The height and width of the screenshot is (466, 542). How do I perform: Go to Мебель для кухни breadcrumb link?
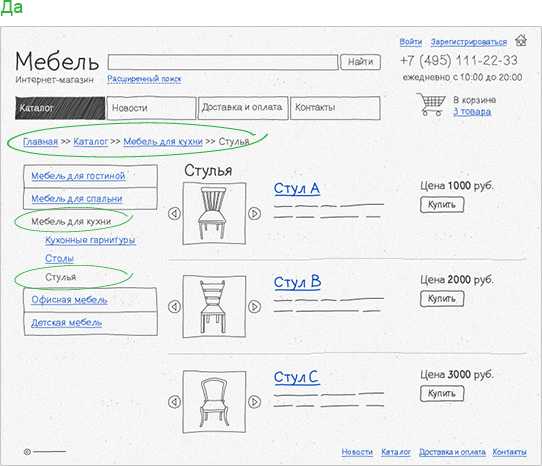[x=163, y=142]
